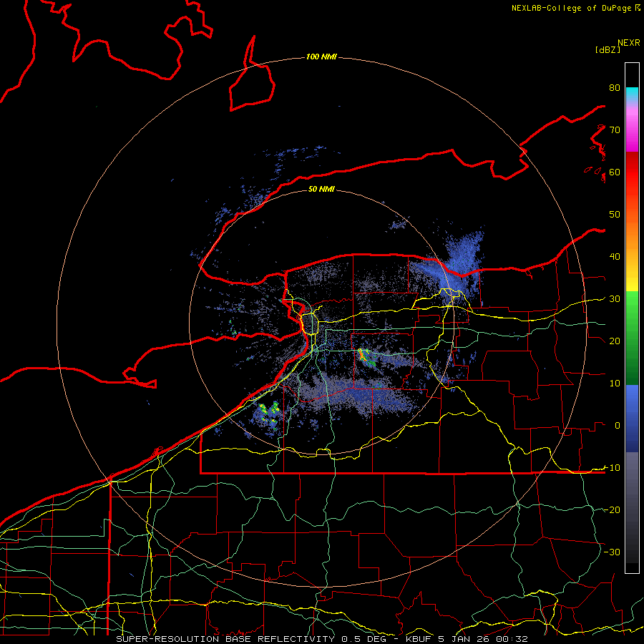644x644 pixels.
Task: Click the NEXLAB-College of DuPage title text
Action: [572, 8]
